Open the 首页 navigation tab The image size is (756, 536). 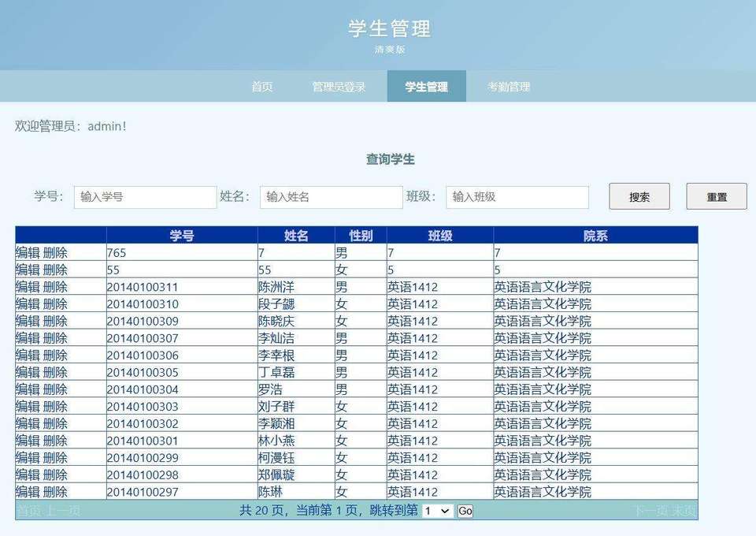[x=262, y=87]
